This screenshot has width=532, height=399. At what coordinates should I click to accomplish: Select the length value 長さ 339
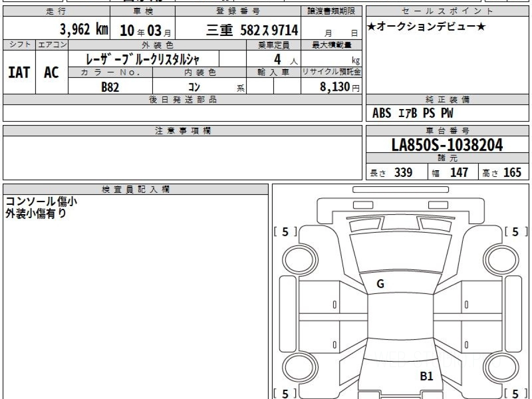click(x=391, y=172)
